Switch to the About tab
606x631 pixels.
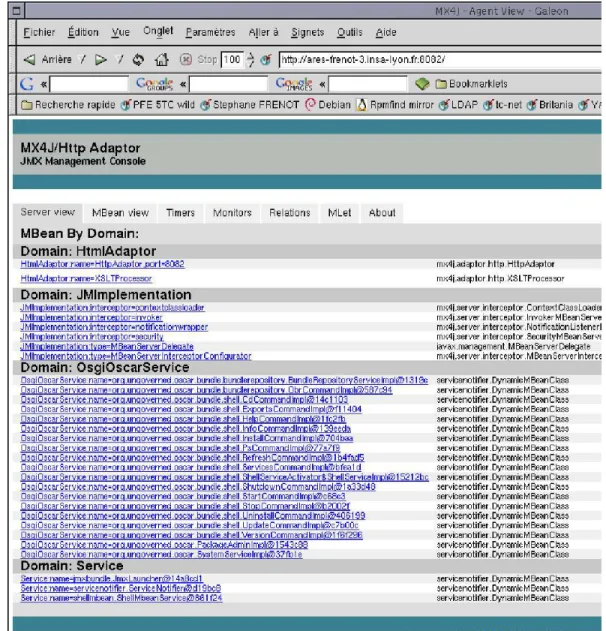pos(382,213)
